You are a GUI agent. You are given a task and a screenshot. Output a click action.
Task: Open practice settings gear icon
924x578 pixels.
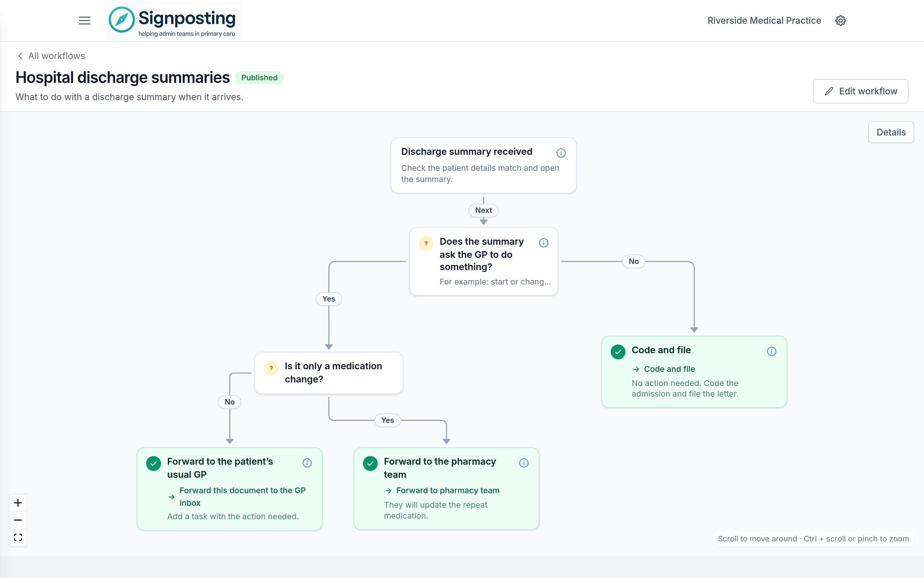point(840,21)
